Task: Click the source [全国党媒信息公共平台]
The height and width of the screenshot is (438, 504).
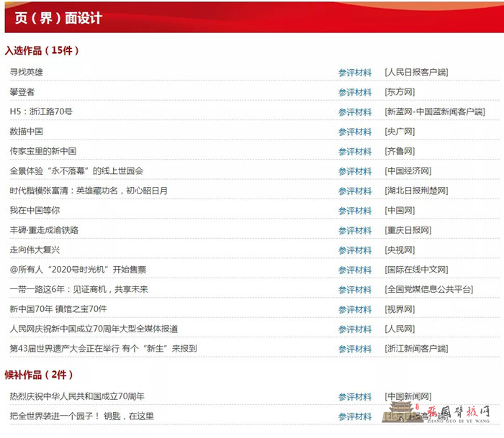Action: pyautogui.click(x=429, y=289)
